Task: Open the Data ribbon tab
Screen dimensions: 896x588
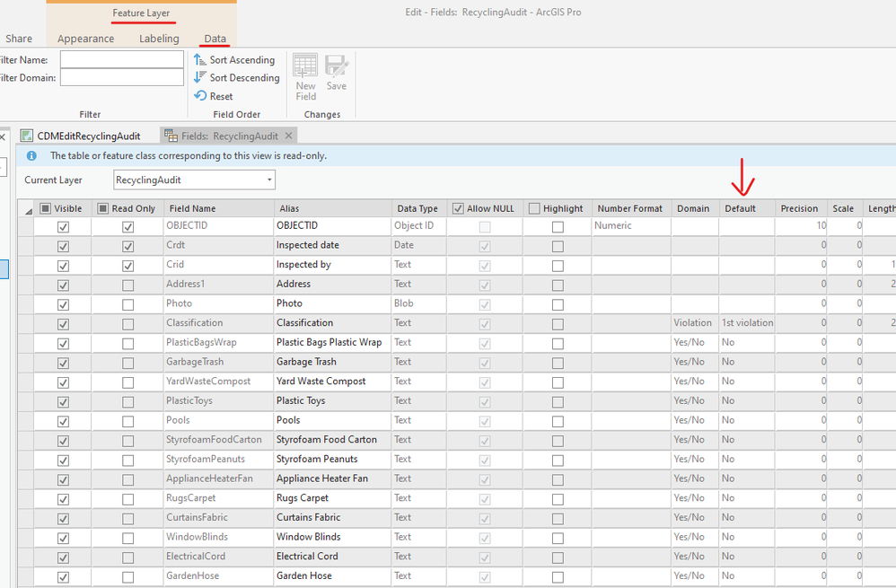Action: (x=215, y=39)
